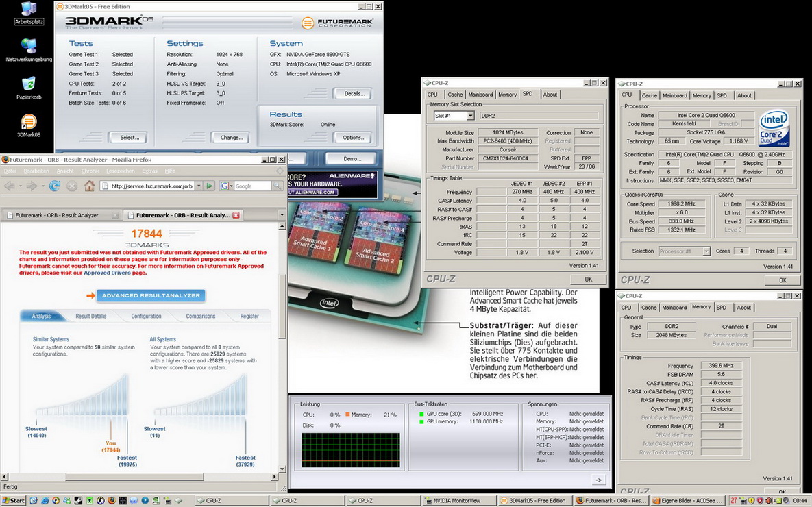Click the Firefox forward arrow button

click(32, 186)
